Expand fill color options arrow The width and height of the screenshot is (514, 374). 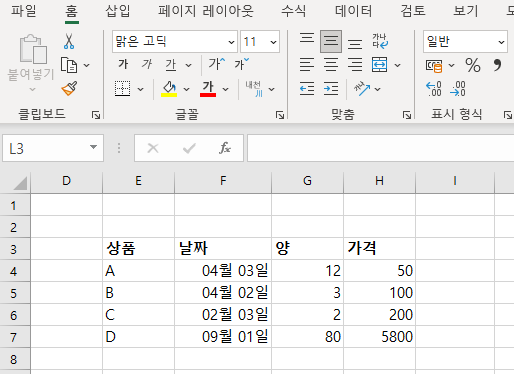click(x=186, y=89)
